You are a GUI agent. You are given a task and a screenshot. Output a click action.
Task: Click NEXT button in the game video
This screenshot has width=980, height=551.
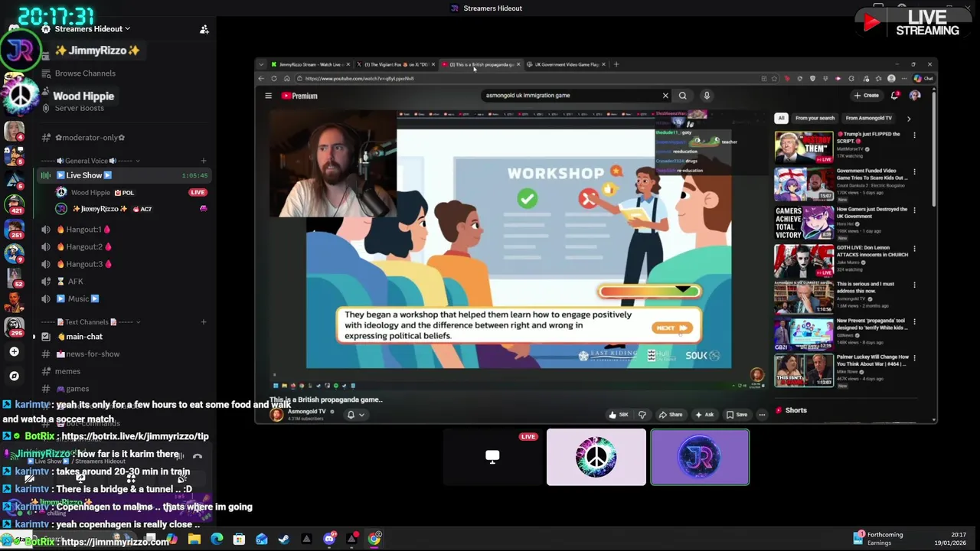[671, 328]
